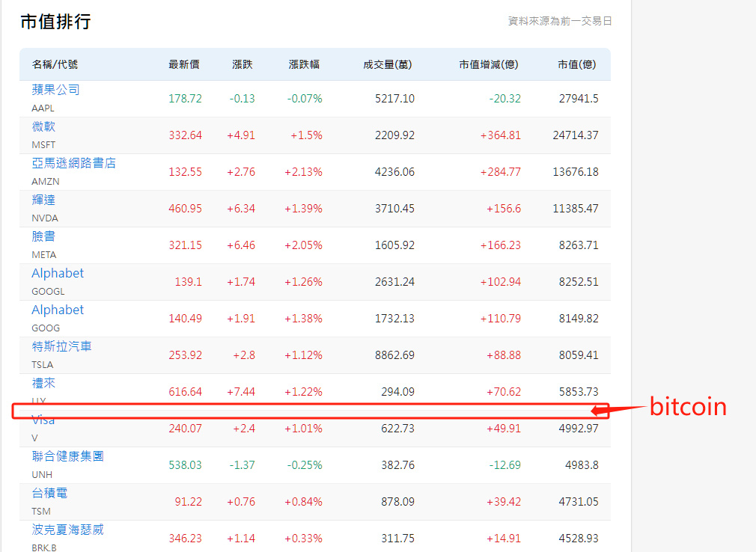Click Amazon's change percent +2.13%
Image resolution: width=756 pixels, height=552 pixels.
click(x=303, y=172)
